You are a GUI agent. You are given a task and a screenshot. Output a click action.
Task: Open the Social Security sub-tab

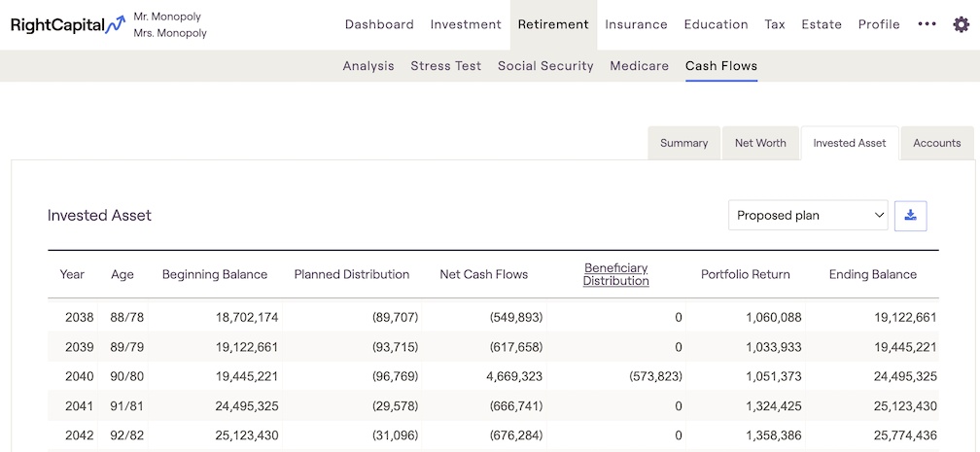click(x=545, y=66)
